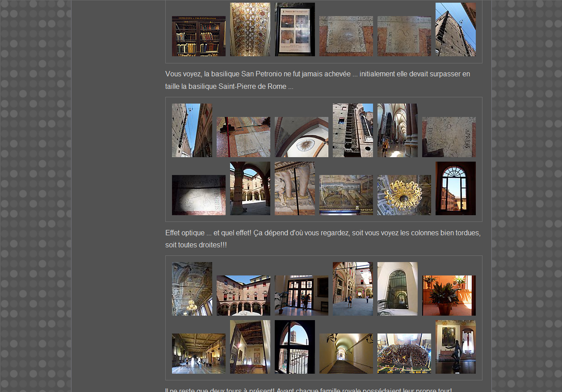562x392 pixels.
Task: Click the glass doors with person photo
Action: [x=301, y=296]
